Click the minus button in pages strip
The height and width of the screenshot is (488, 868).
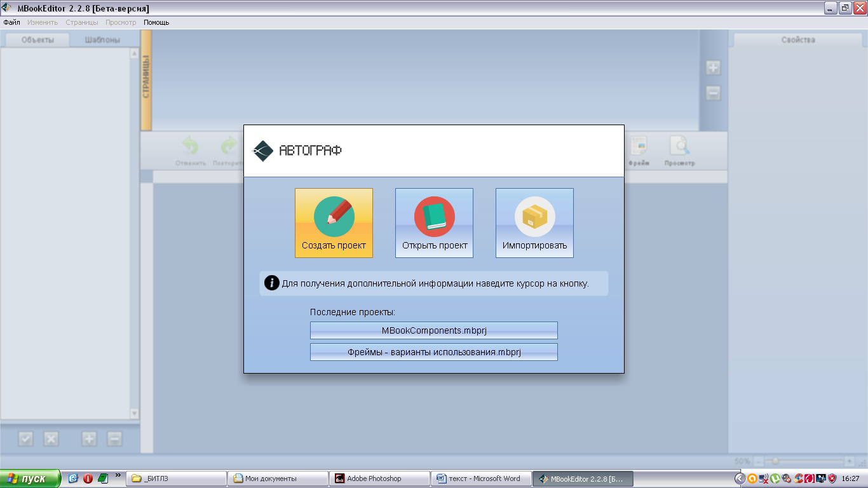(713, 93)
